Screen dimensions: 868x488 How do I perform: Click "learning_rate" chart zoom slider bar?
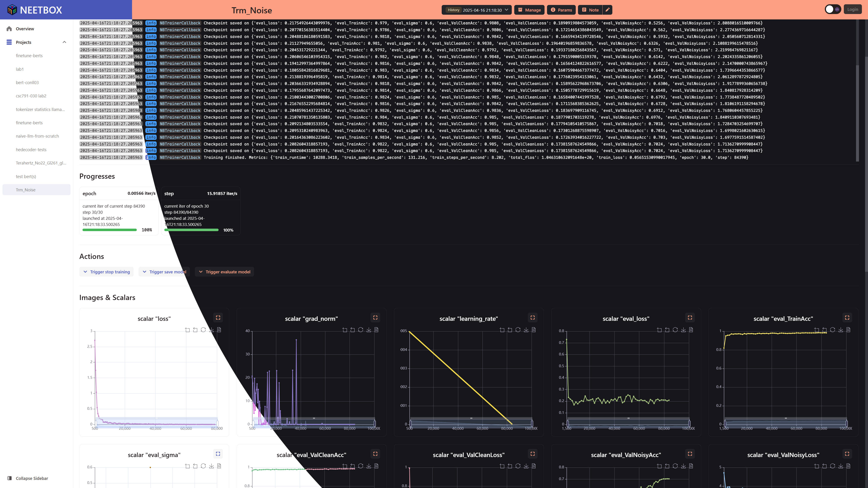[x=471, y=422]
